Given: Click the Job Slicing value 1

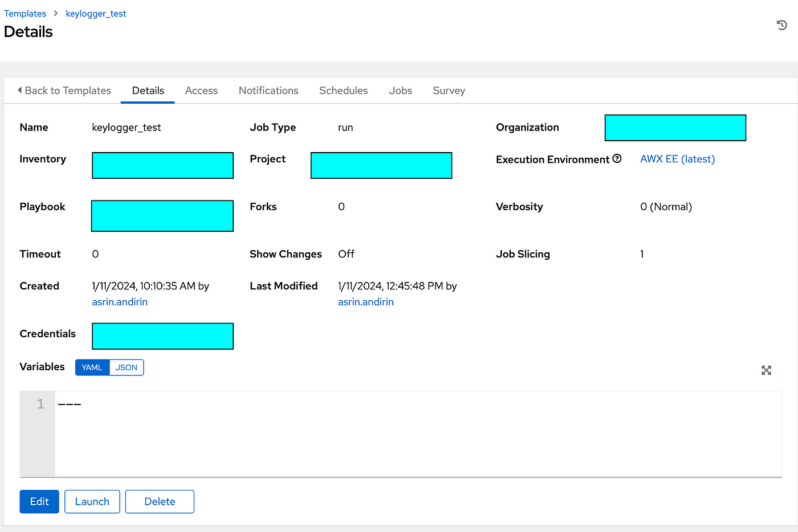Looking at the screenshot, I should click(642, 254).
